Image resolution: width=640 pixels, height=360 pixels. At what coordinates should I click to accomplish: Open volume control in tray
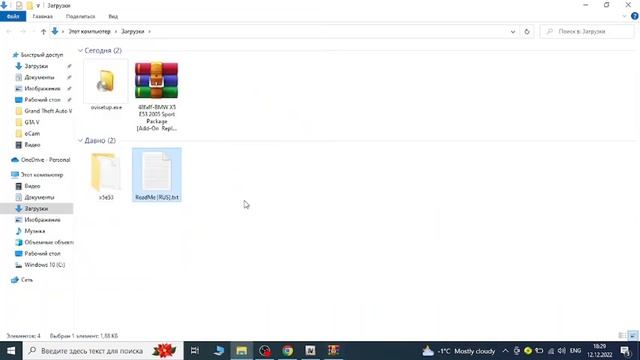click(562, 351)
